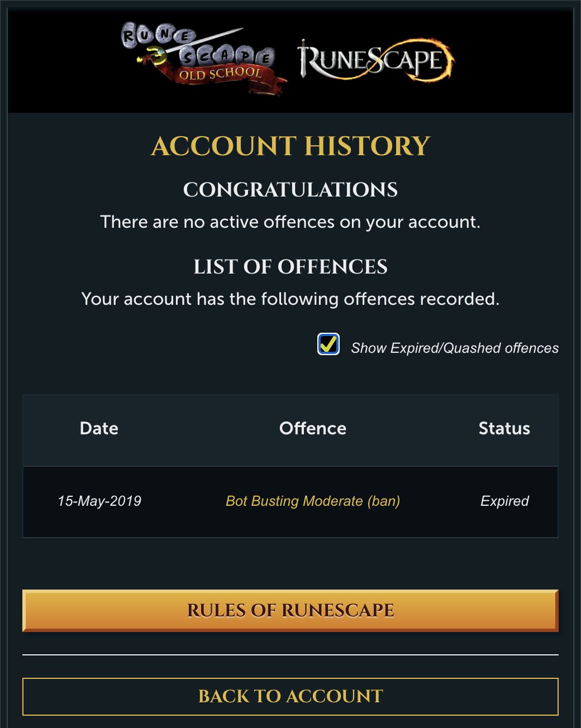Click the Congratulations heading
Screen dimensions: 581x728
tap(290, 190)
